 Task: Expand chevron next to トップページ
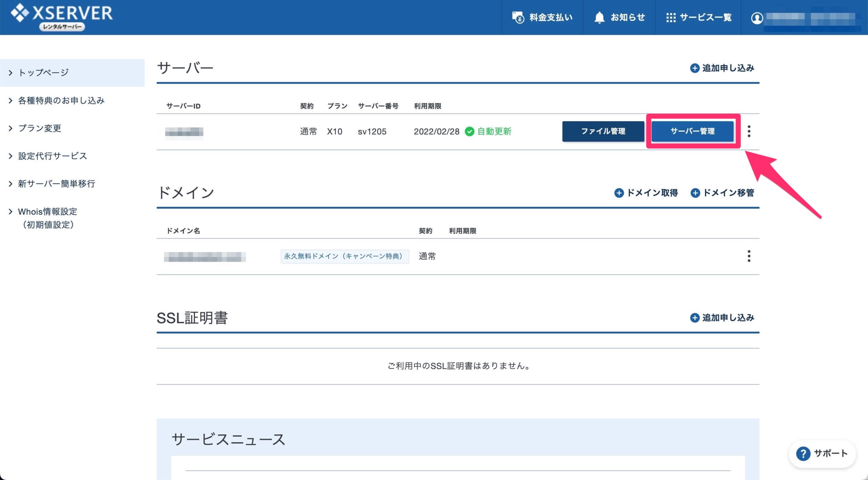click(11, 73)
